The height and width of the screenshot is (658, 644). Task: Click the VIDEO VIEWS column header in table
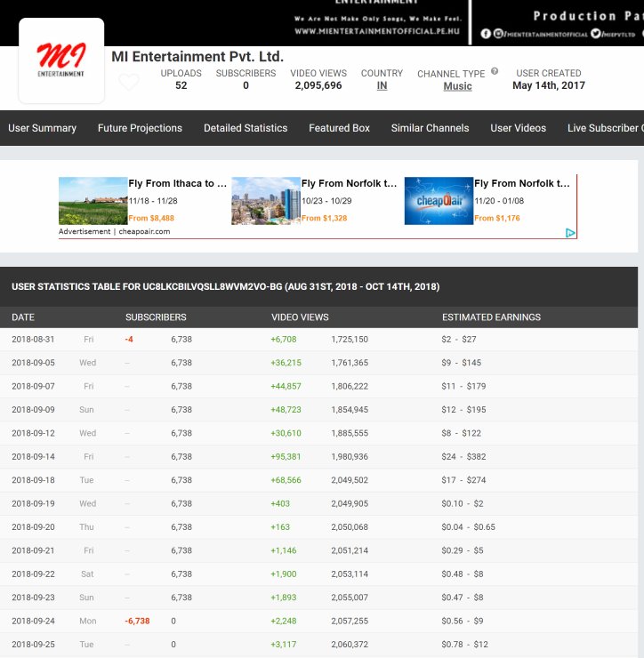pos(300,317)
